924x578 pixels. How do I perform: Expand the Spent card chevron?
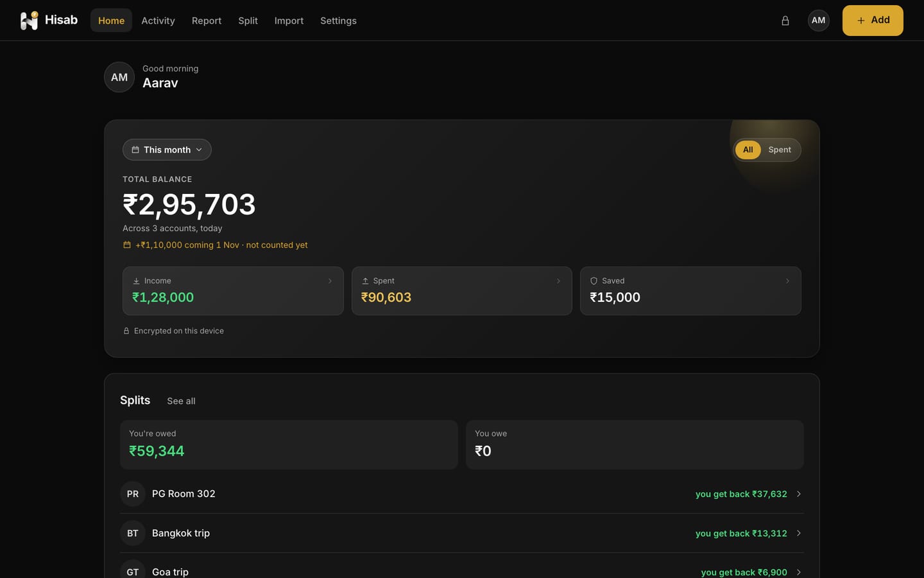coord(558,281)
